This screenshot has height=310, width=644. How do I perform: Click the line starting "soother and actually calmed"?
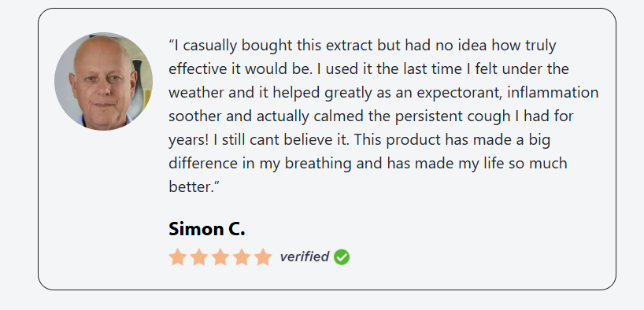coord(371,116)
